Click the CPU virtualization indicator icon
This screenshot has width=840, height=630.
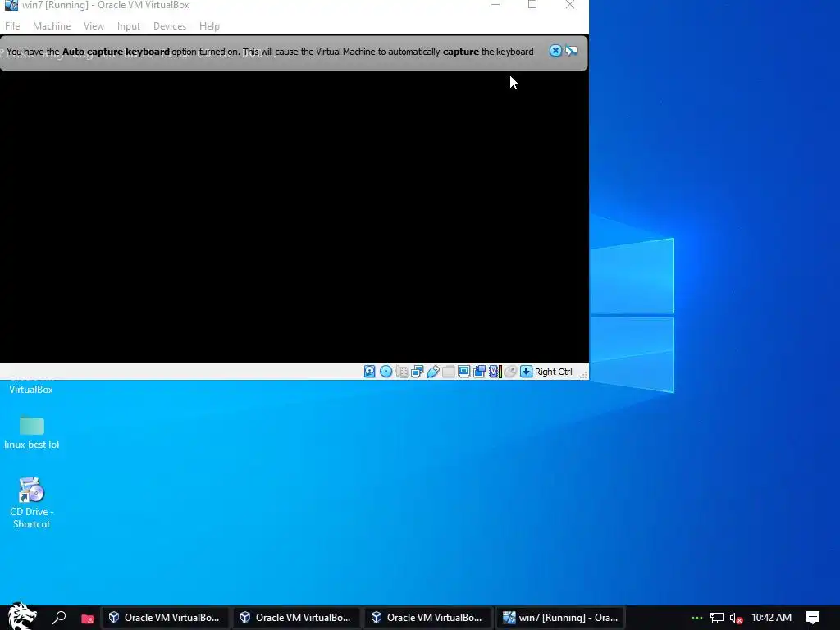point(495,372)
